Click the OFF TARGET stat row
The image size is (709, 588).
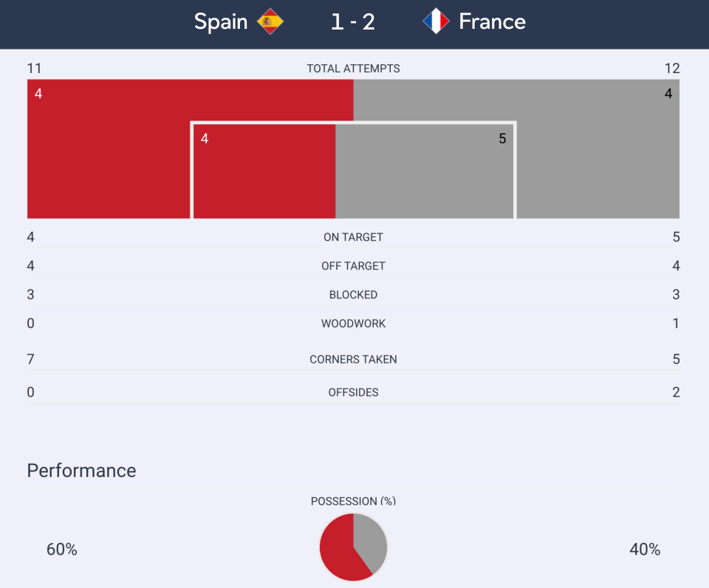pyautogui.click(x=353, y=265)
